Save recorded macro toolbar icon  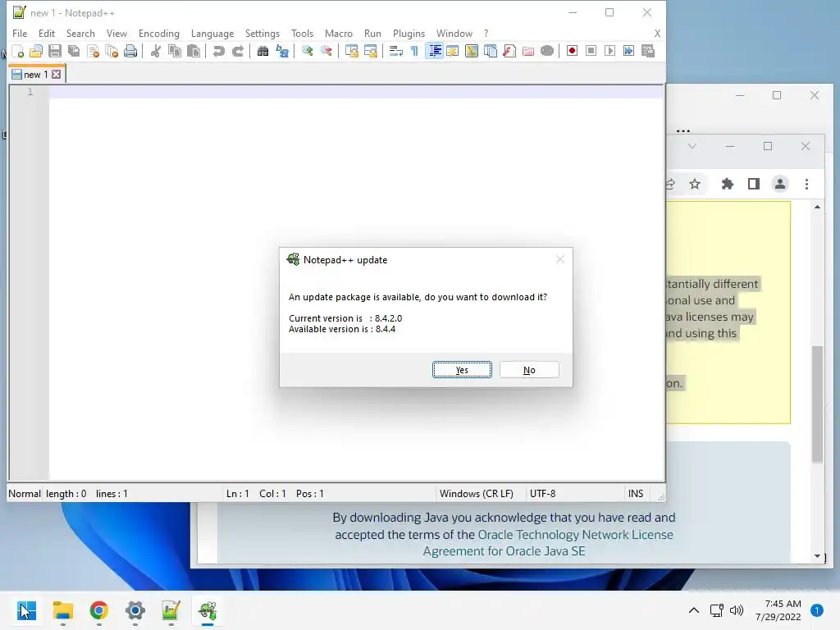point(648,51)
